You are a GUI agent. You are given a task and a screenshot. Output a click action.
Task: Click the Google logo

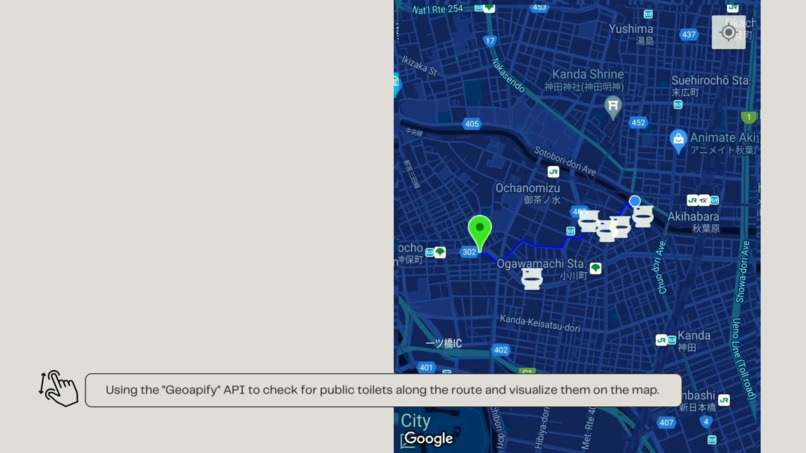point(428,438)
